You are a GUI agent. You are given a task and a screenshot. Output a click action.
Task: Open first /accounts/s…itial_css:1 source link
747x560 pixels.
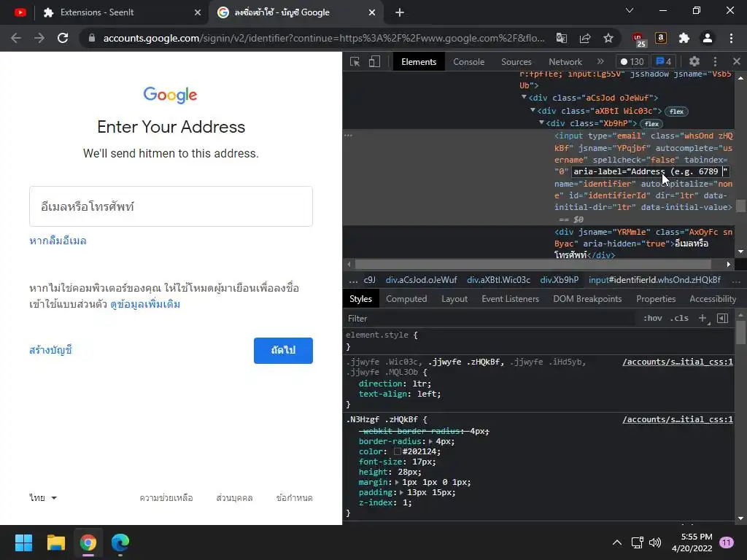678,362
